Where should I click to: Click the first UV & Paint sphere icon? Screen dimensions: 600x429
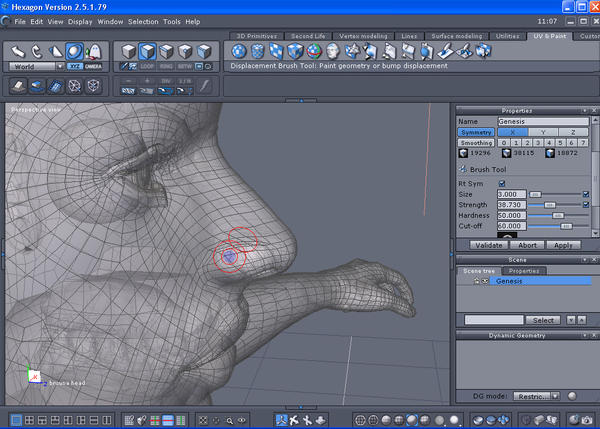click(239, 51)
